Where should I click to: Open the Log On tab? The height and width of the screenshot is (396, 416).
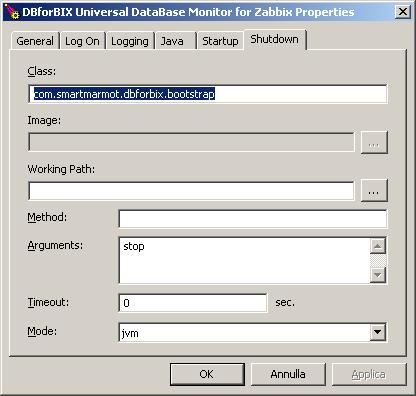click(82, 41)
